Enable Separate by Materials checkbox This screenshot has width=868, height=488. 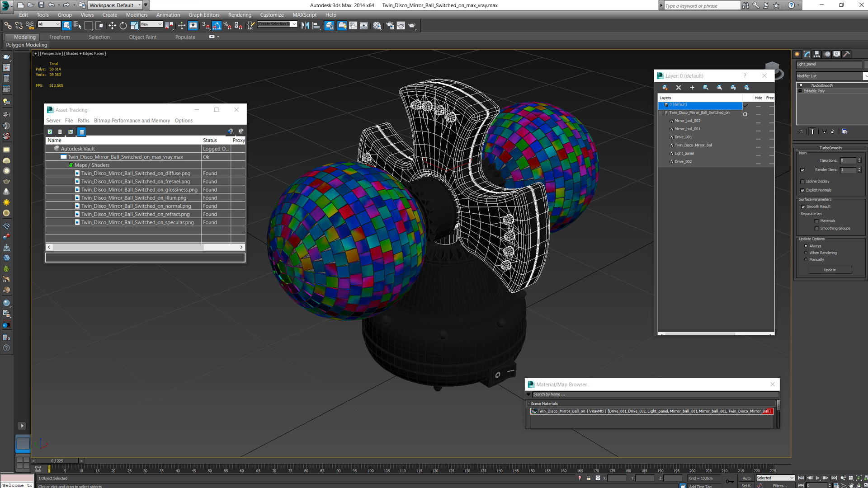pyautogui.click(x=816, y=221)
